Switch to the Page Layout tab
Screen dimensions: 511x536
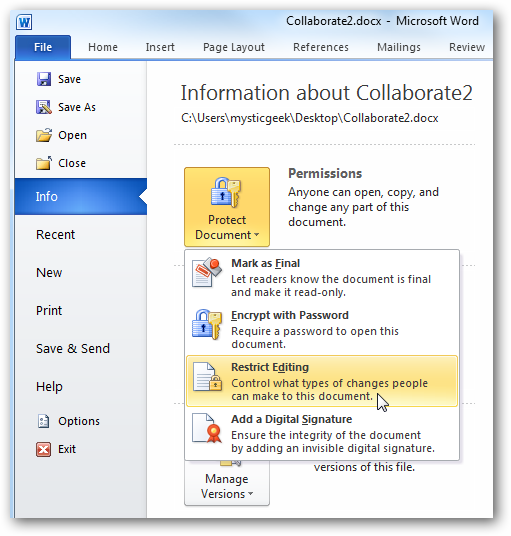click(x=234, y=47)
